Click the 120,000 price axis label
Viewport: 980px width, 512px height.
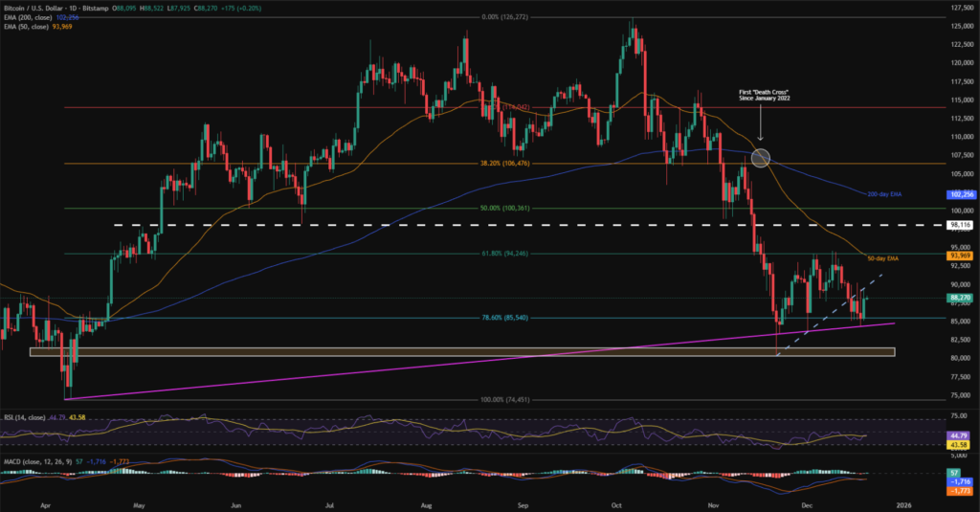point(962,62)
